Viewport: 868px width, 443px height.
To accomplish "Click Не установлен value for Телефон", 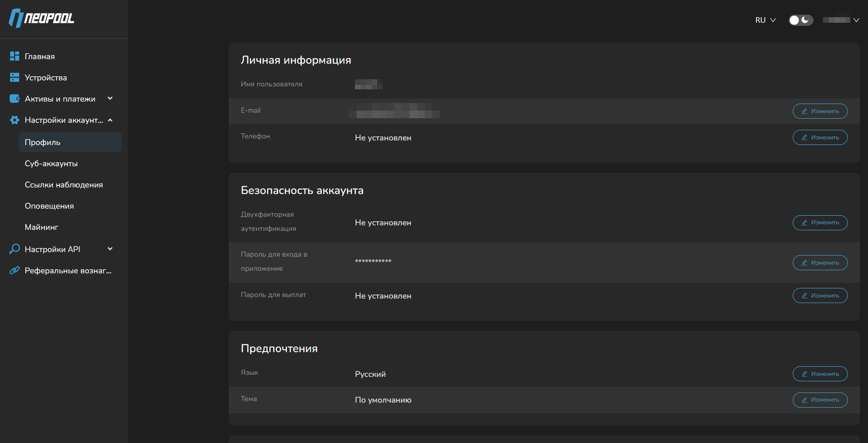I will (x=383, y=138).
